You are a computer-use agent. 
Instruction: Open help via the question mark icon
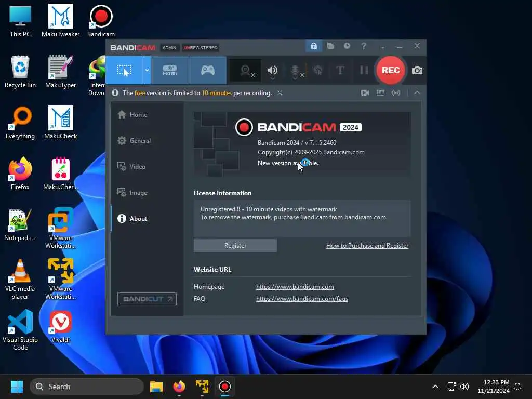pos(363,46)
